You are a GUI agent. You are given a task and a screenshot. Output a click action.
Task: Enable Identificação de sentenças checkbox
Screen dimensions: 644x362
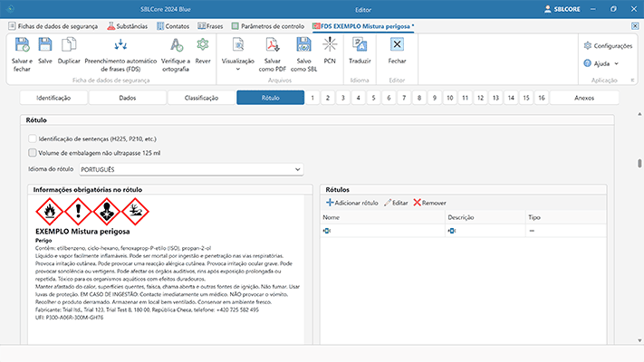[33, 138]
